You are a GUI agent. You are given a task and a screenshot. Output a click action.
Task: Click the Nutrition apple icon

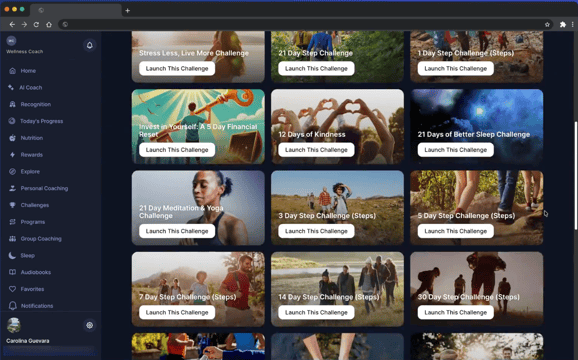pos(13,138)
